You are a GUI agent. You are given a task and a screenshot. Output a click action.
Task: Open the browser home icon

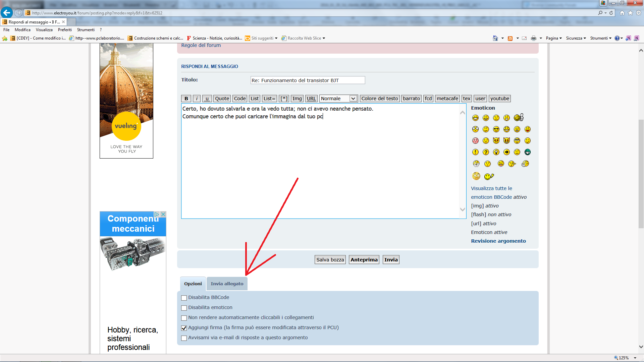(622, 13)
